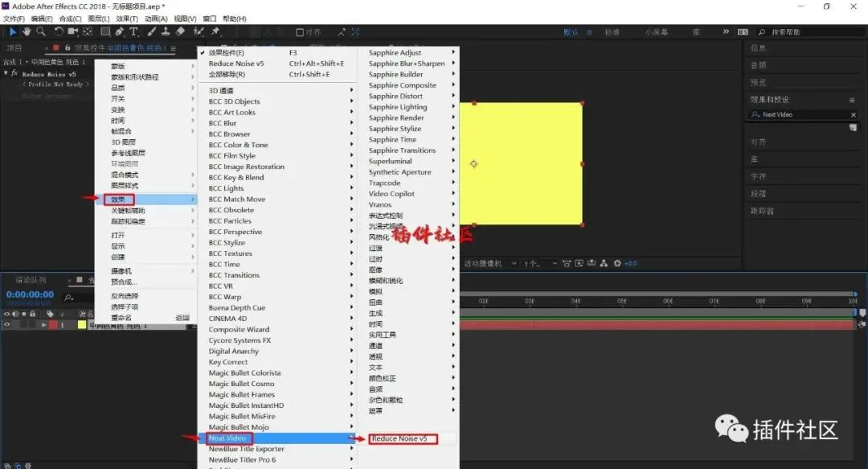Open the 信息 panel

point(758,48)
